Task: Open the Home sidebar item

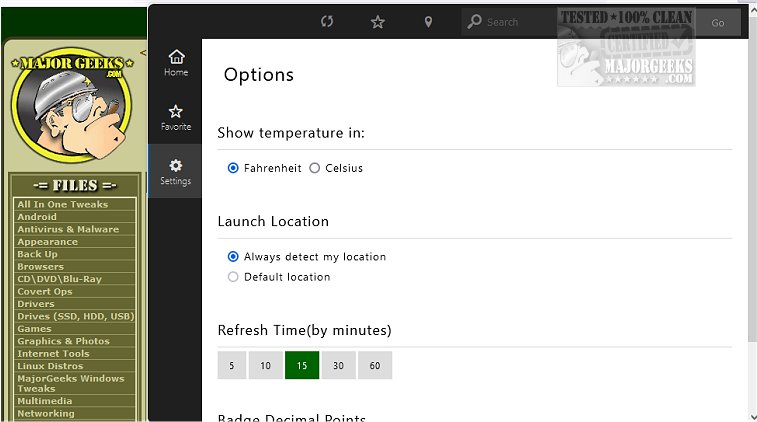Action: tap(176, 63)
